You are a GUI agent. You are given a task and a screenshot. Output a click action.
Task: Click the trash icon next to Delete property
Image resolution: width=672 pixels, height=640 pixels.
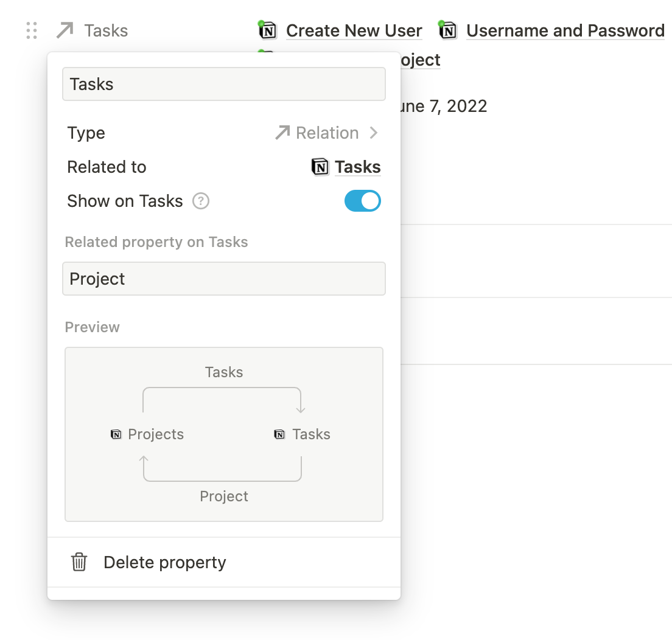coord(79,562)
